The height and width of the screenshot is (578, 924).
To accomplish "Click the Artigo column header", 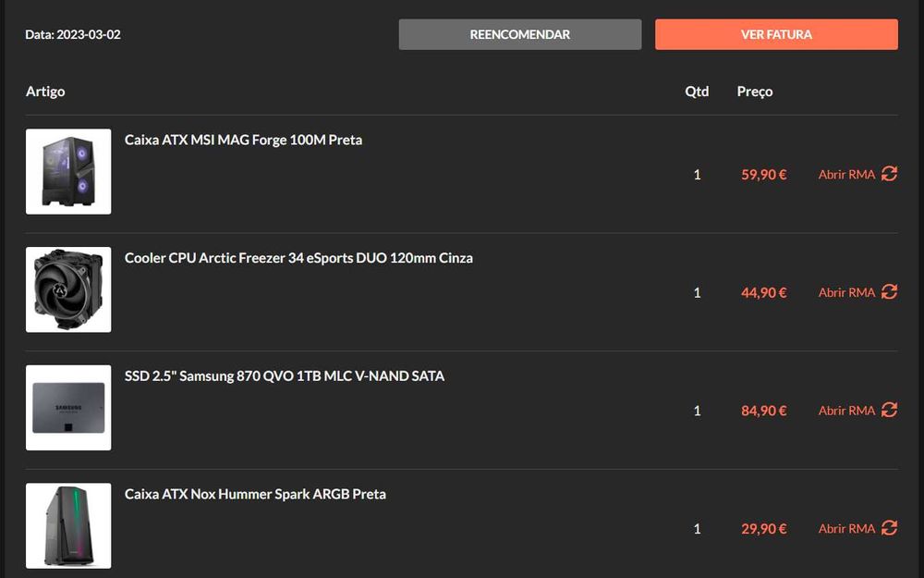I will click(x=45, y=92).
